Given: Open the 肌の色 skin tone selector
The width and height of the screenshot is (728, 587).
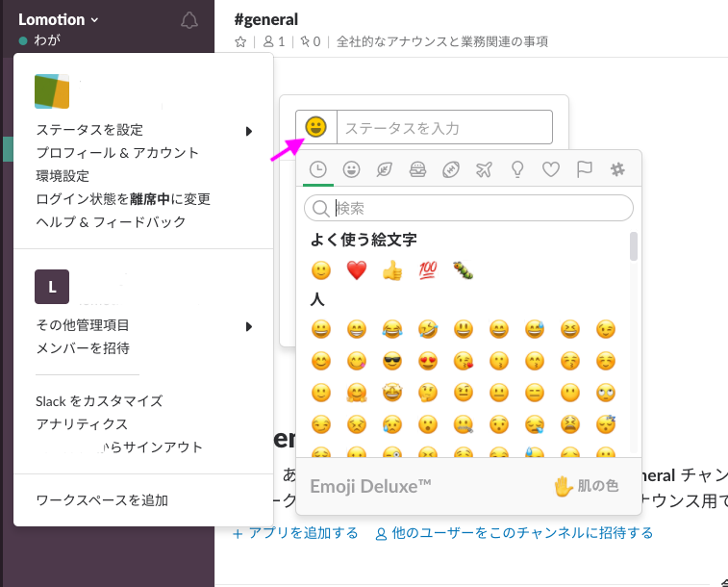Looking at the screenshot, I should (586, 486).
